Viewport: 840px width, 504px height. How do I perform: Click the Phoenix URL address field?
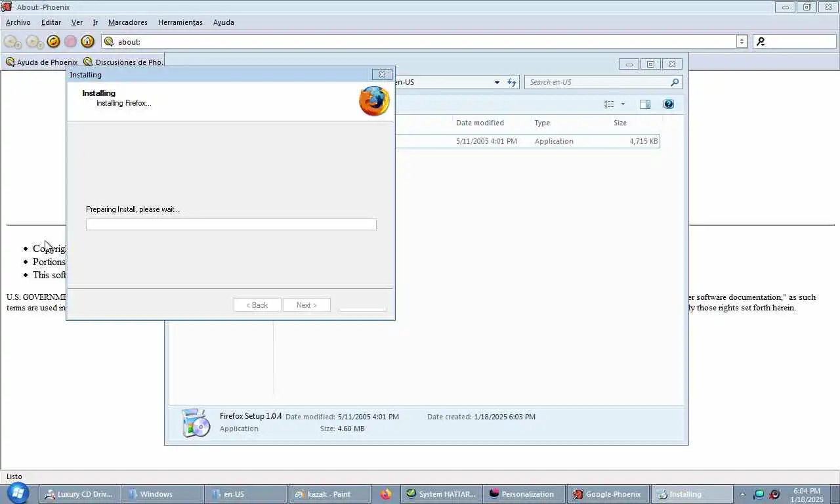click(x=420, y=41)
